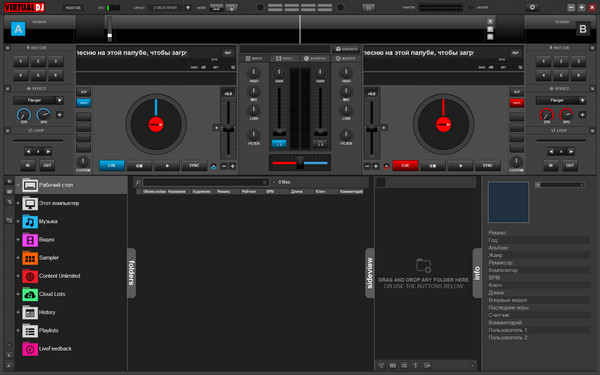This screenshot has width=600, height=375.
Task: Activate right deck hot cue 6
Action: (579, 75)
